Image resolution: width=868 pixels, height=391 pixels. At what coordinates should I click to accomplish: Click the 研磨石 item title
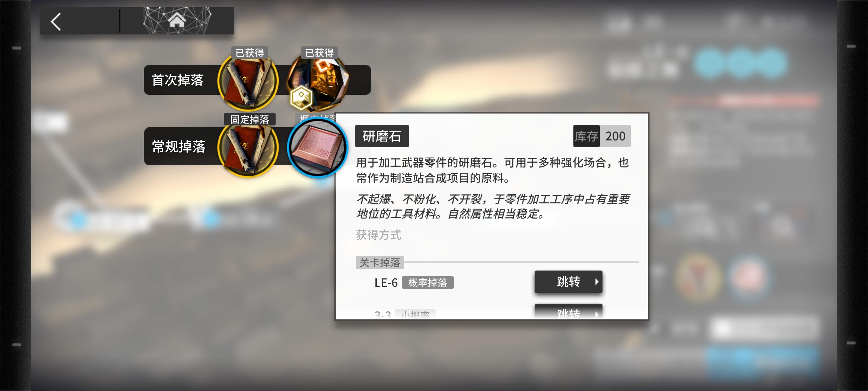(x=382, y=136)
